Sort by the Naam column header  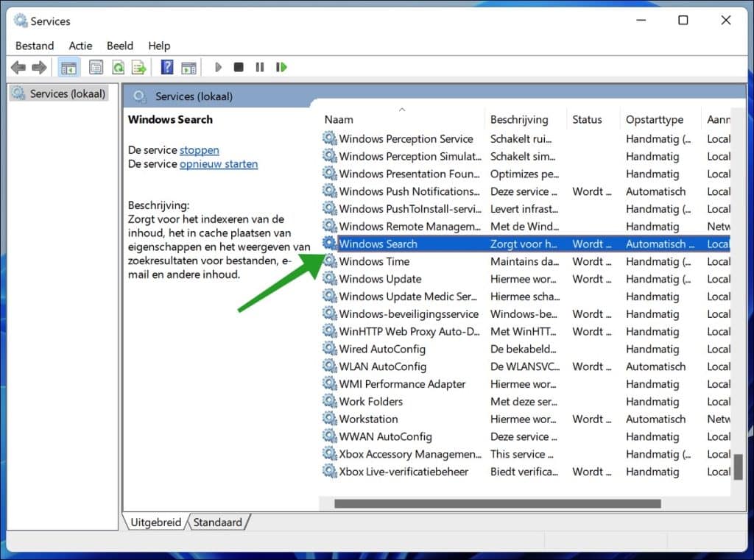pyautogui.click(x=339, y=118)
